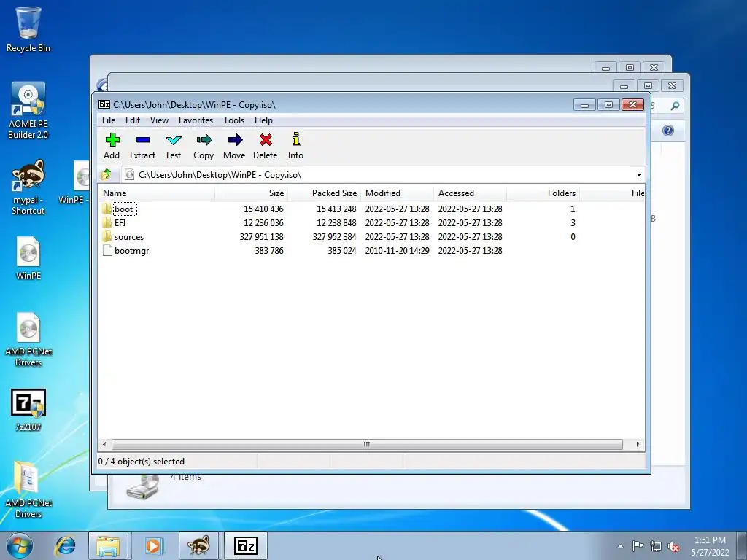Sort by the Name column header
The height and width of the screenshot is (560, 747).
tap(156, 193)
